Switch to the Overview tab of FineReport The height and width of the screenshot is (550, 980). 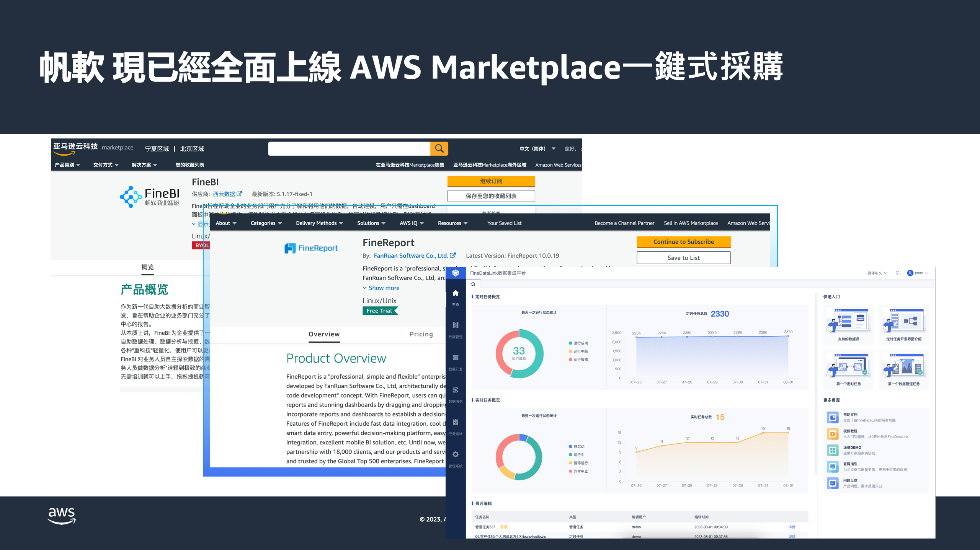(324, 334)
